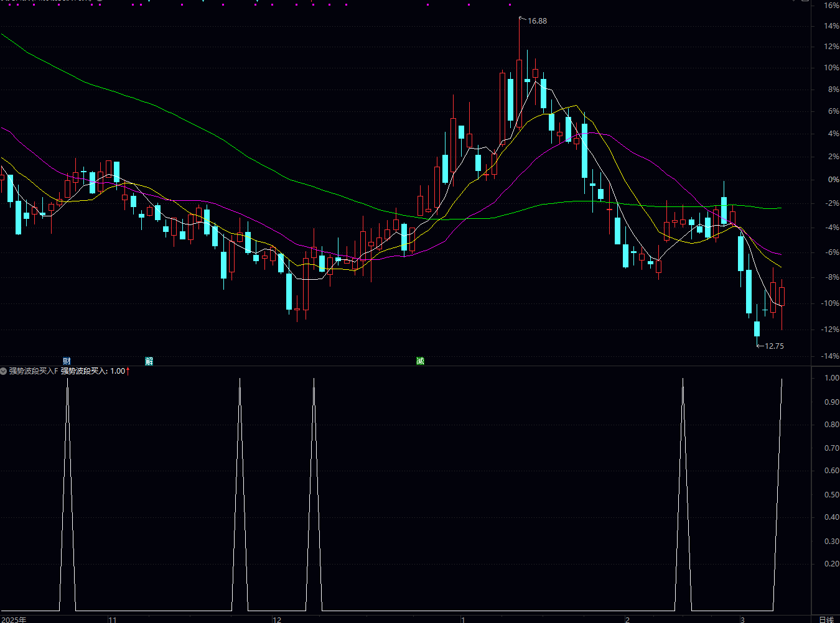Click the 0% mark on price axis
840x623 pixels.
pos(833,180)
